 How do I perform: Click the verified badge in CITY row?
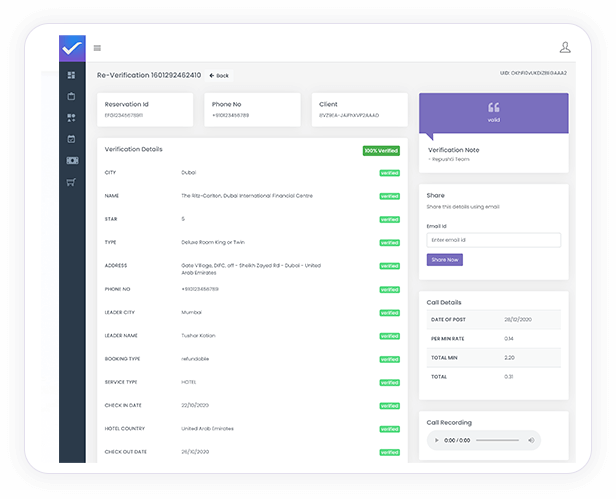pos(390,173)
